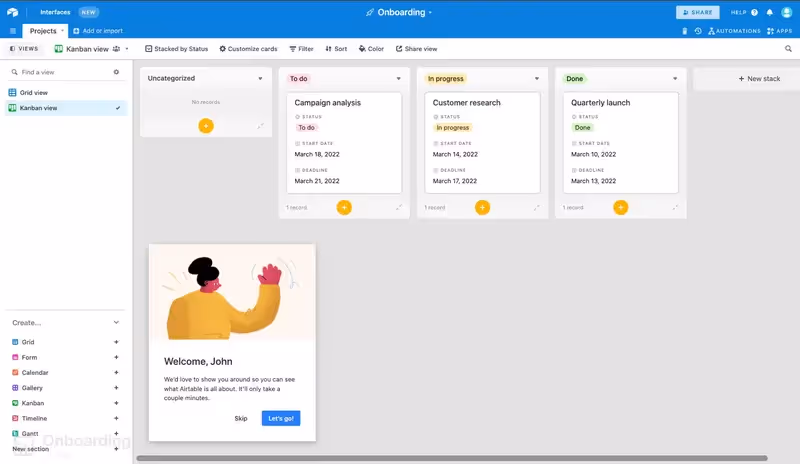Open the Filter menu
This screenshot has width=800, height=464.
pos(302,49)
